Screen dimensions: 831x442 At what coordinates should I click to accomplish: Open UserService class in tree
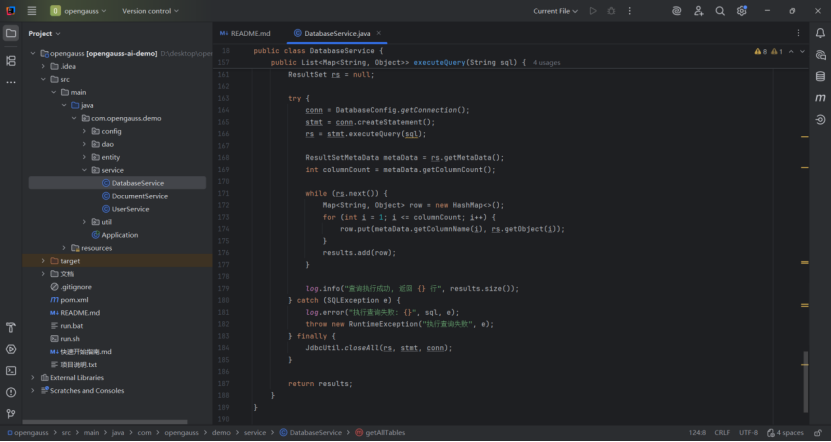pyautogui.click(x=130, y=209)
